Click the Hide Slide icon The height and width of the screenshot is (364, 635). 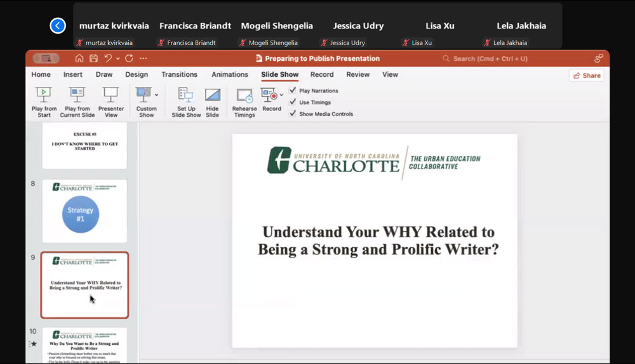pos(212,95)
